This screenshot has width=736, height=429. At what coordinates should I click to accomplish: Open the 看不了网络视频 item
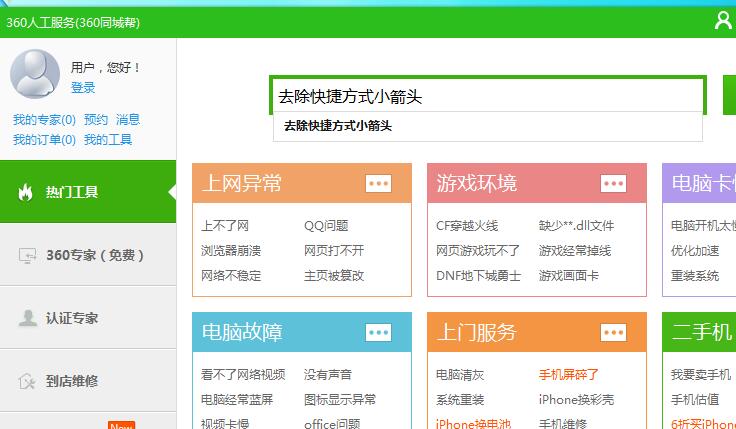pyautogui.click(x=243, y=375)
